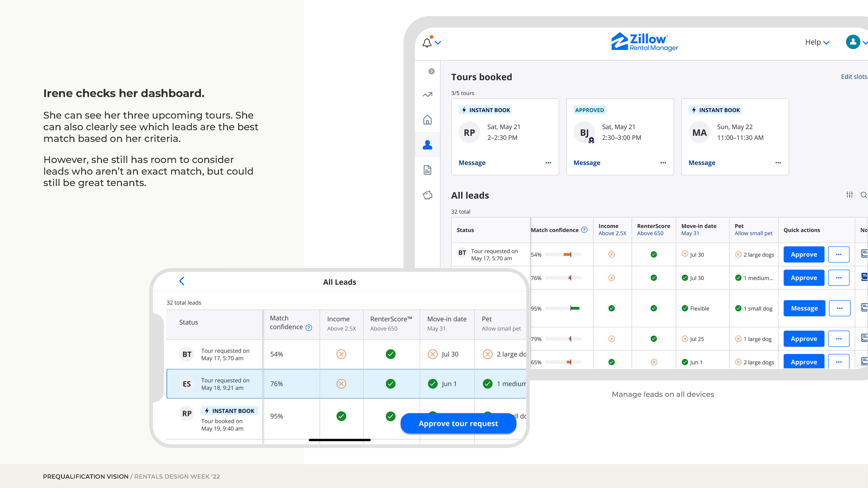The height and width of the screenshot is (488, 868).
Task: Open more options on RP tour card
Action: click(548, 163)
